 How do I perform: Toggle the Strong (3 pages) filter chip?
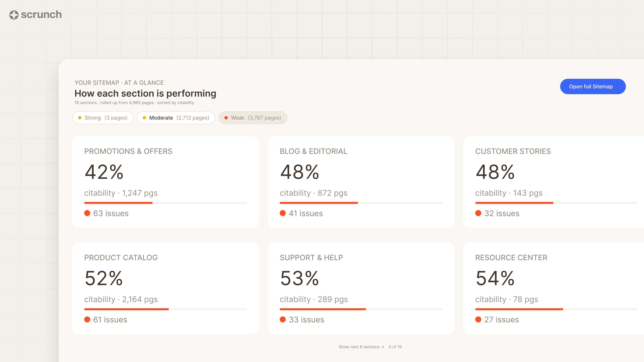[103, 118]
